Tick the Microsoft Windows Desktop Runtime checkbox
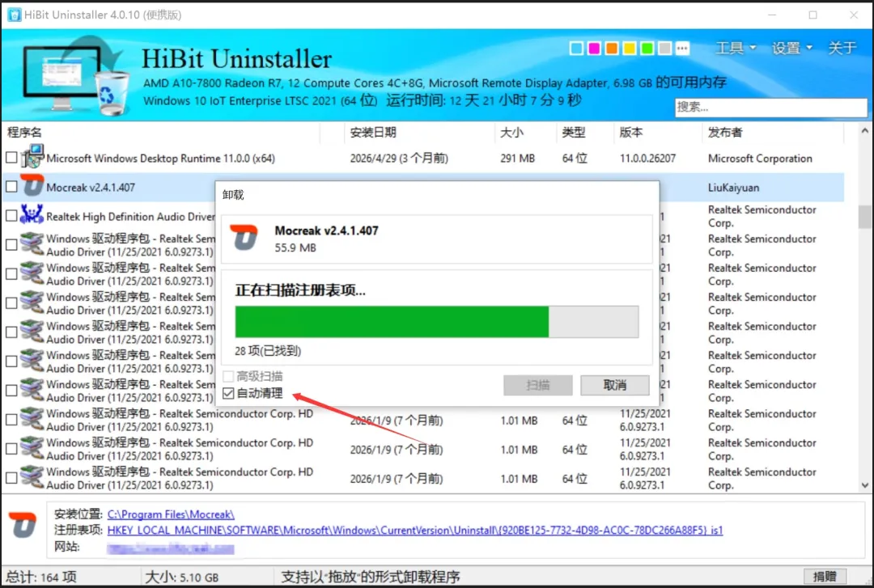This screenshot has height=588, width=874. (x=11, y=158)
